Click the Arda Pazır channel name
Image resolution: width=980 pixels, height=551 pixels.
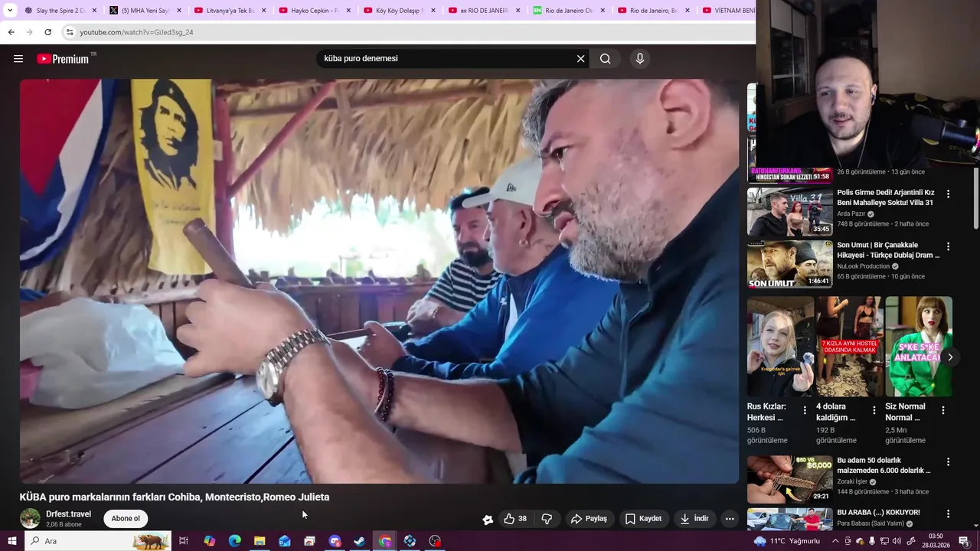point(851,214)
